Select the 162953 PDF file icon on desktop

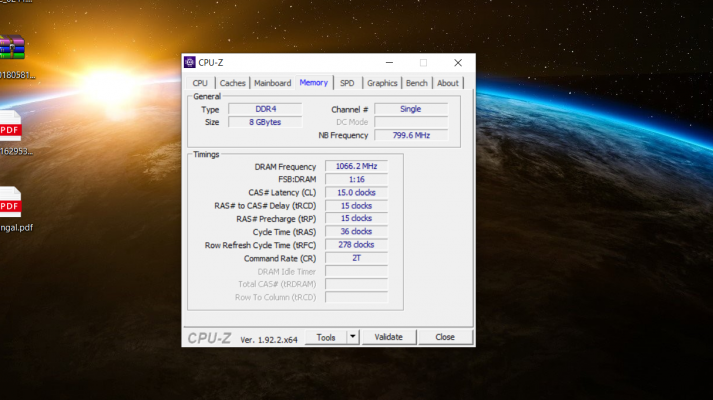[x=10, y=126]
